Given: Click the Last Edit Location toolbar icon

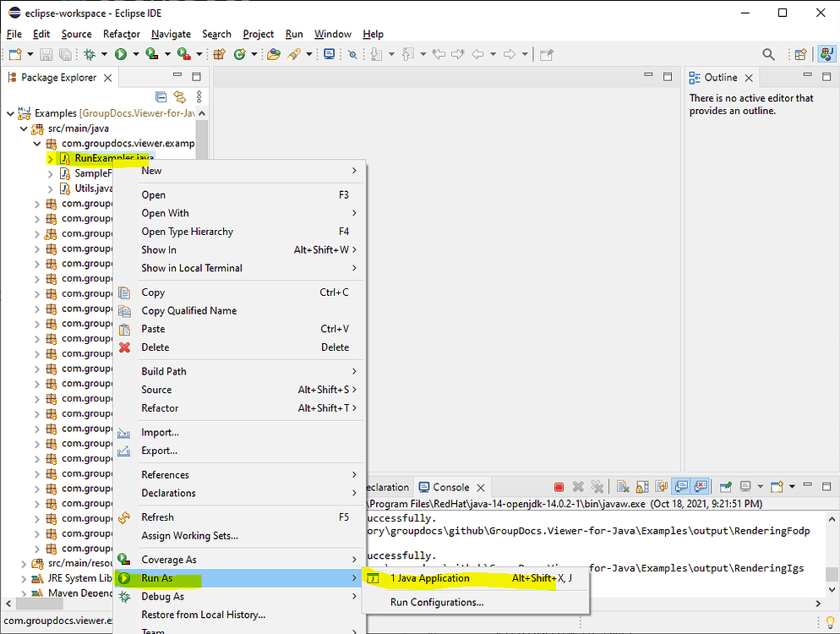Looking at the screenshot, I should pos(439,54).
